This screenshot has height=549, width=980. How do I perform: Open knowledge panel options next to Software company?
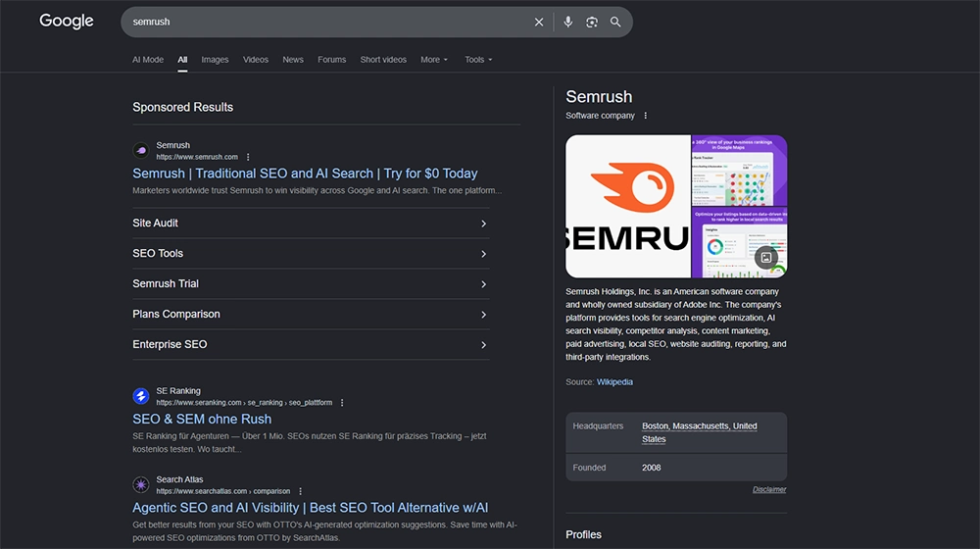point(646,116)
